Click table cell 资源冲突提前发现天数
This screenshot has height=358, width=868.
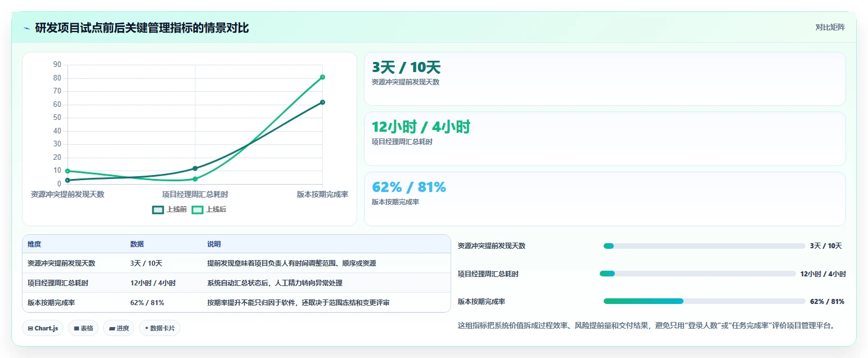click(61, 263)
